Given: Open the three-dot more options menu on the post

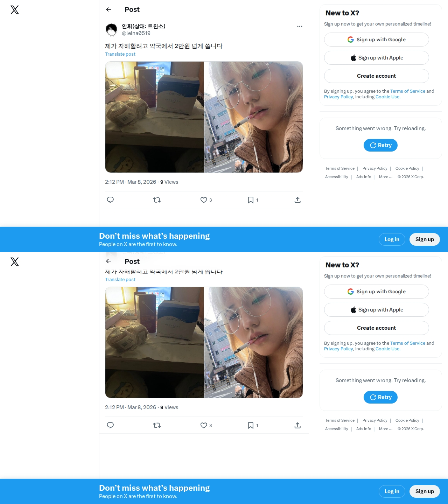Looking at the screenshot, I should pyautogui.click(x=300, y=26).
